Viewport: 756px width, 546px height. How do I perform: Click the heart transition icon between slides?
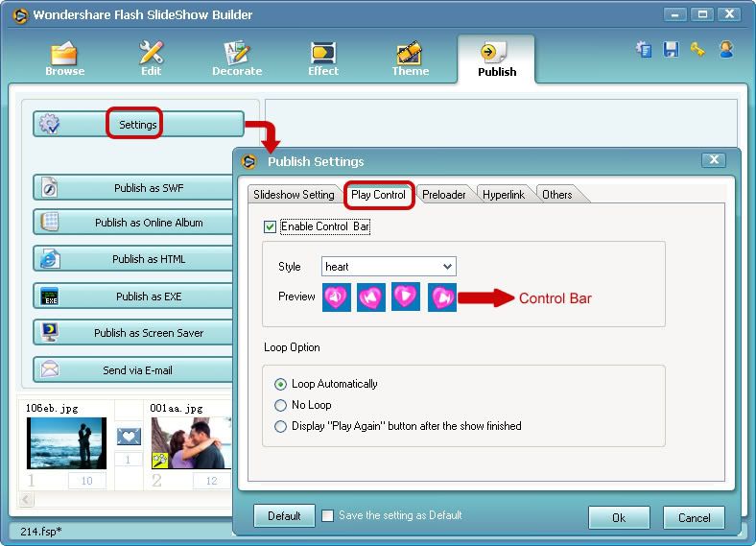pos(129,437)
